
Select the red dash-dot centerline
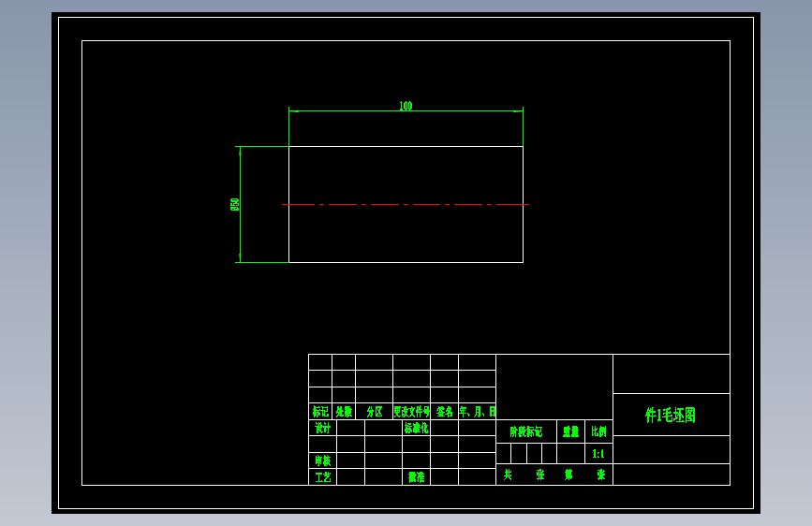(406, 204)
